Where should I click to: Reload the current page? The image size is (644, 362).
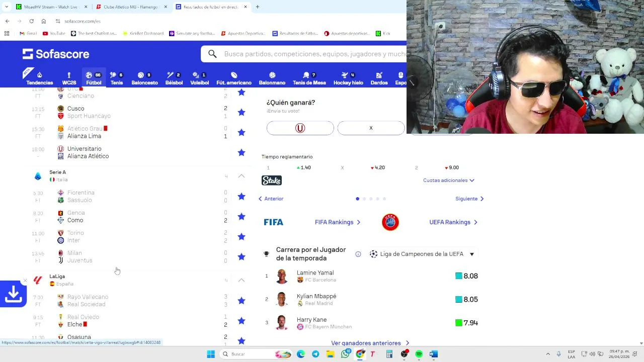31,21
